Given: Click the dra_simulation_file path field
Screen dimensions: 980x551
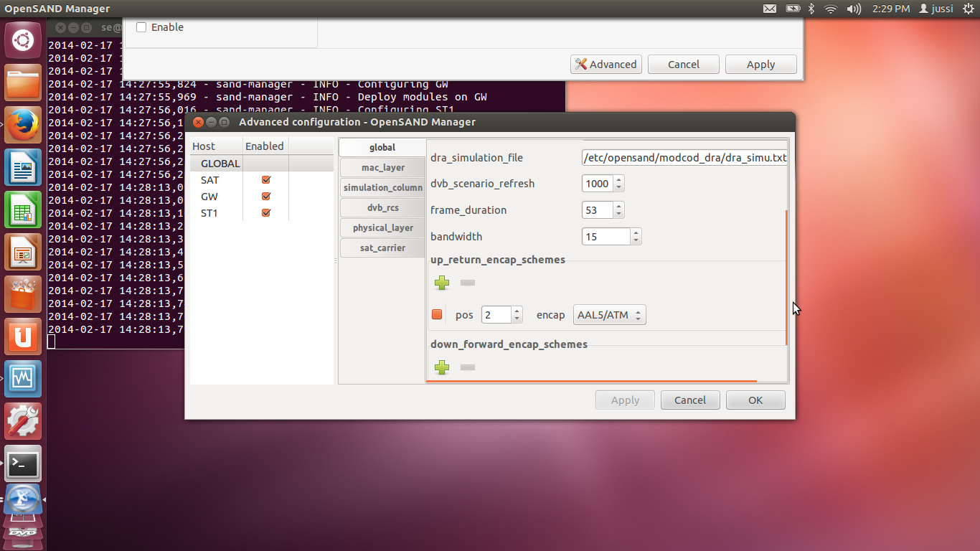Looking at the screenshot, I should (684, 157).
